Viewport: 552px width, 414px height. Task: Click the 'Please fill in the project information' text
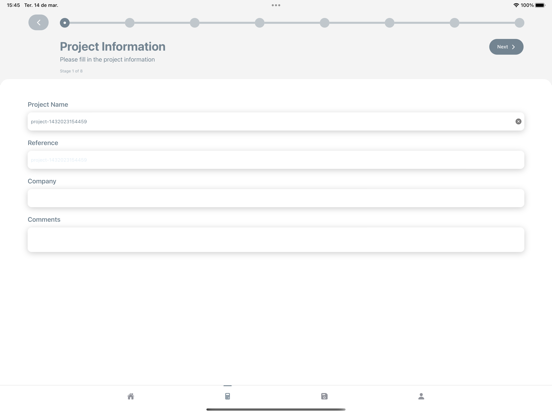click(107, 59)
